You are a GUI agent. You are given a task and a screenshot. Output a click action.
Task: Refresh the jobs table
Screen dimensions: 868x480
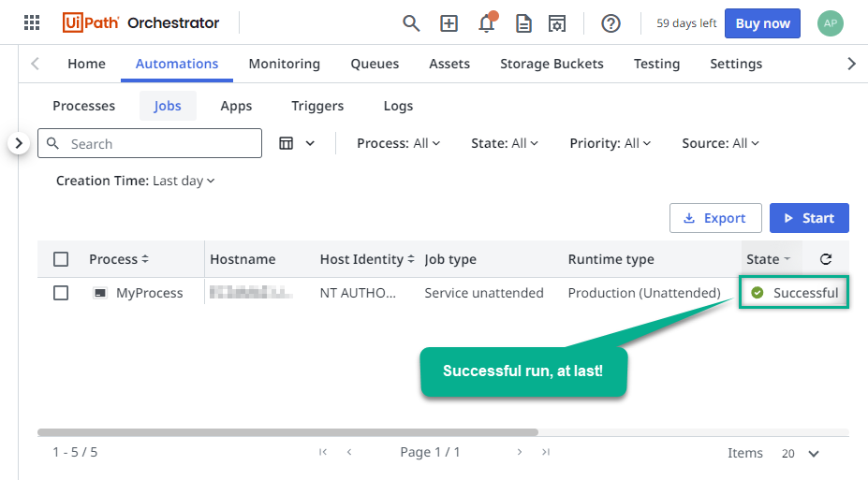coord(826,259)
